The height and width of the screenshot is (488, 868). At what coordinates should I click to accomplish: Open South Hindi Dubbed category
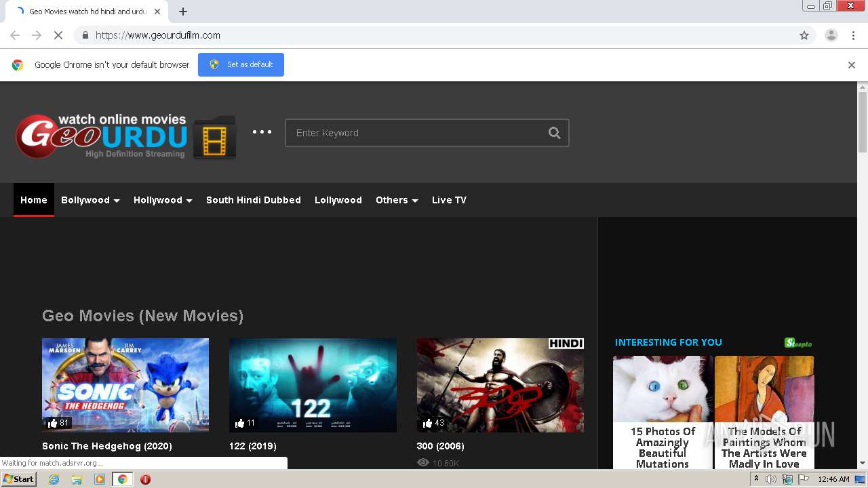[x=254, y=200]
